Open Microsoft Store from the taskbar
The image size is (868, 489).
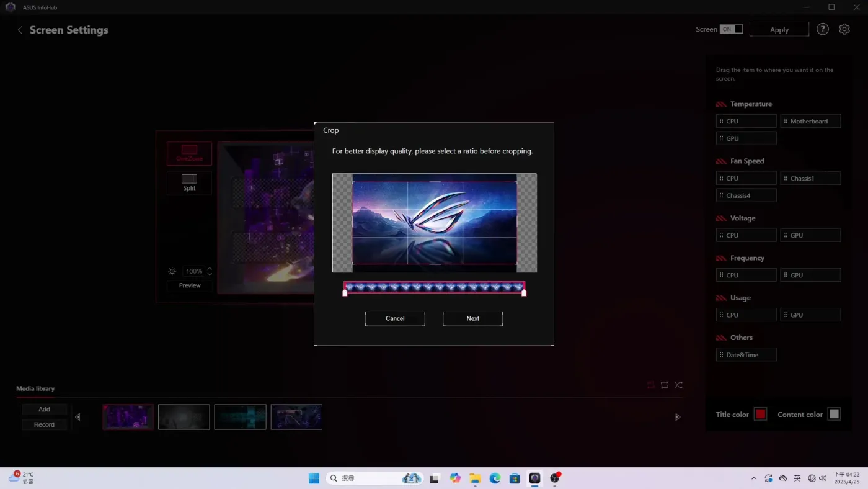pos(515,478)
